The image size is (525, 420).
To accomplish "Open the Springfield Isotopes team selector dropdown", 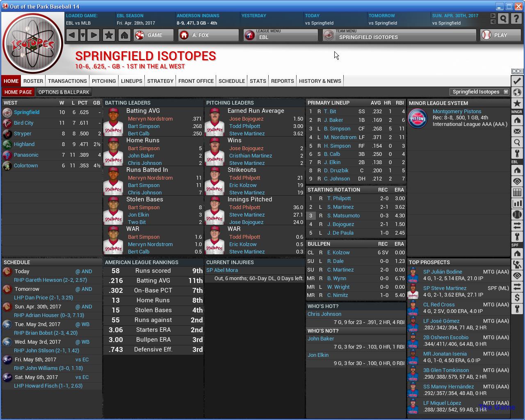I will 479,92.
